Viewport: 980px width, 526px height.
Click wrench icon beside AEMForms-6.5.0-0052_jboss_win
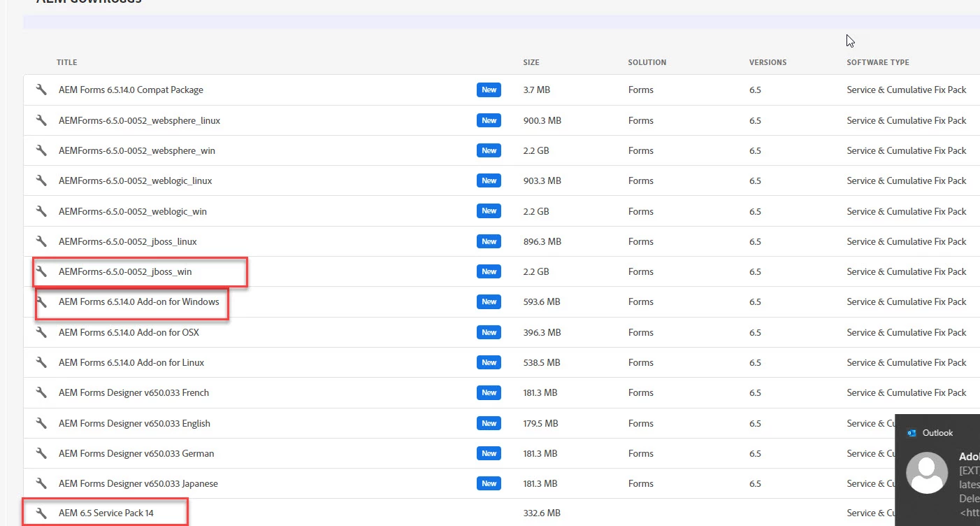[x=41, y=271]
